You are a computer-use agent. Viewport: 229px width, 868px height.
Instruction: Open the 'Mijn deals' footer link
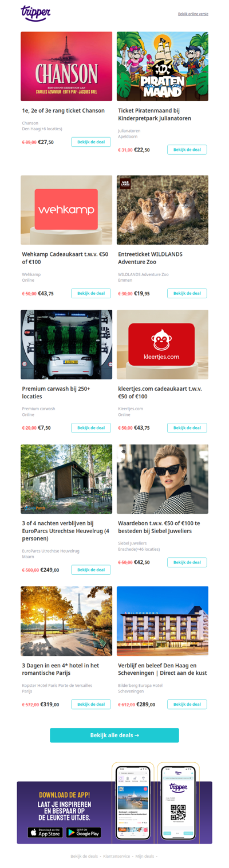(145, 856)
